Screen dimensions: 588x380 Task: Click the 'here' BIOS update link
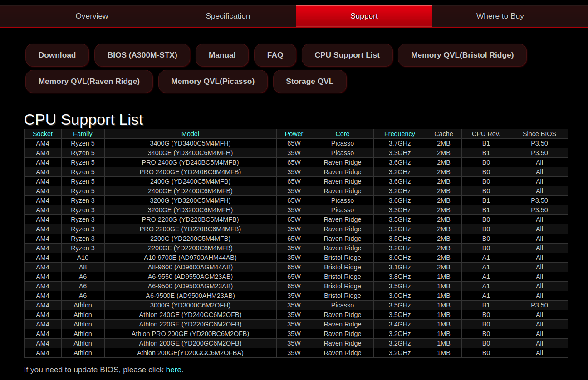coord(173,370)
